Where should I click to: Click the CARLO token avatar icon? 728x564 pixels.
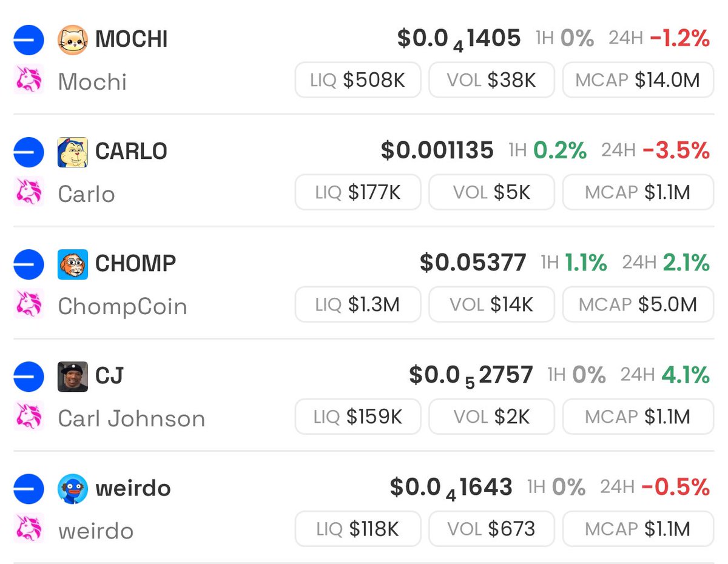tap(73, 152)
